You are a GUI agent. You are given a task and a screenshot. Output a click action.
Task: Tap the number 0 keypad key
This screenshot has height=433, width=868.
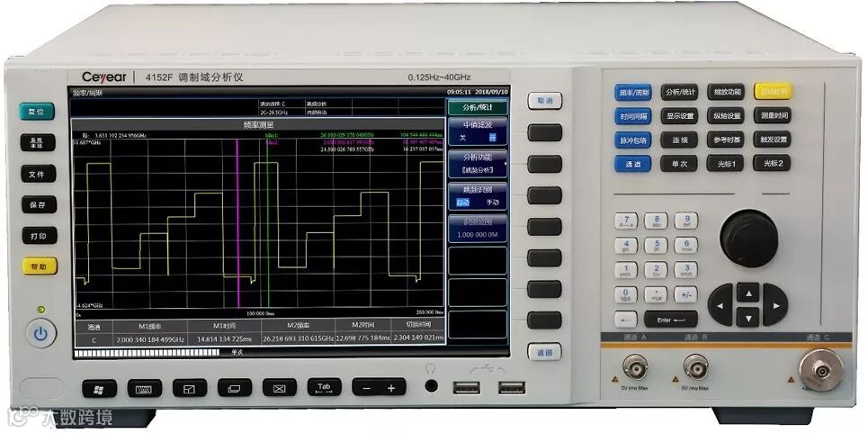click(626, 294)
